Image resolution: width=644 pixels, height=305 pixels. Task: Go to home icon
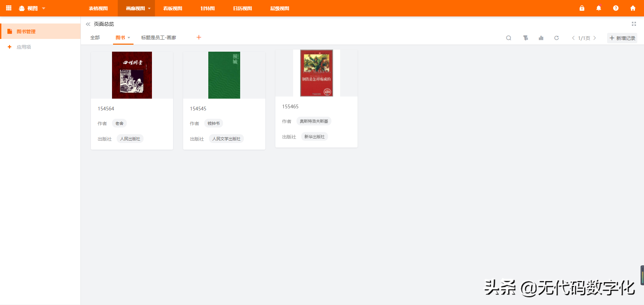pos(633,8)
